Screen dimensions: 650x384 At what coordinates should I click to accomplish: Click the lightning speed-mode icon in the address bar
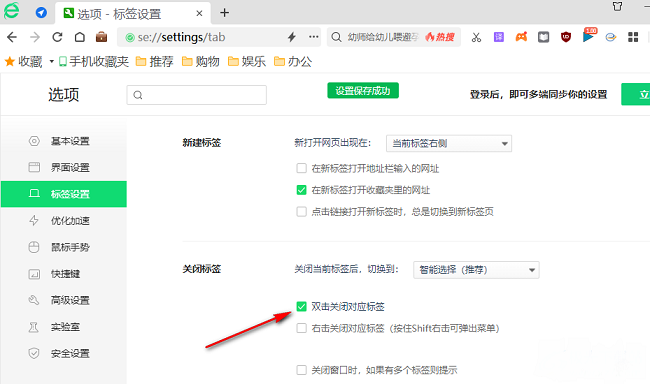(292, 37)
